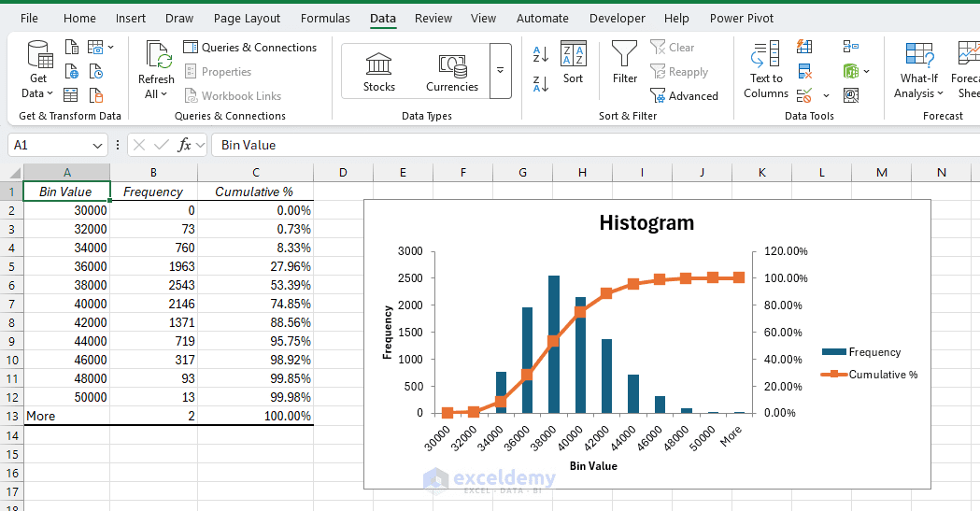
Task: Click the Histogram chart title
Action: click(646, 223)
